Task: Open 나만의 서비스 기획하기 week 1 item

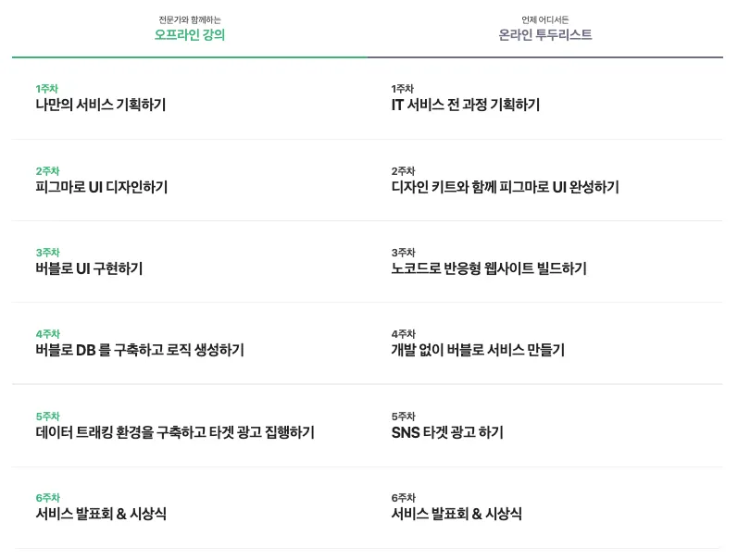Action: pyautogui.click(x=101, y=105)
